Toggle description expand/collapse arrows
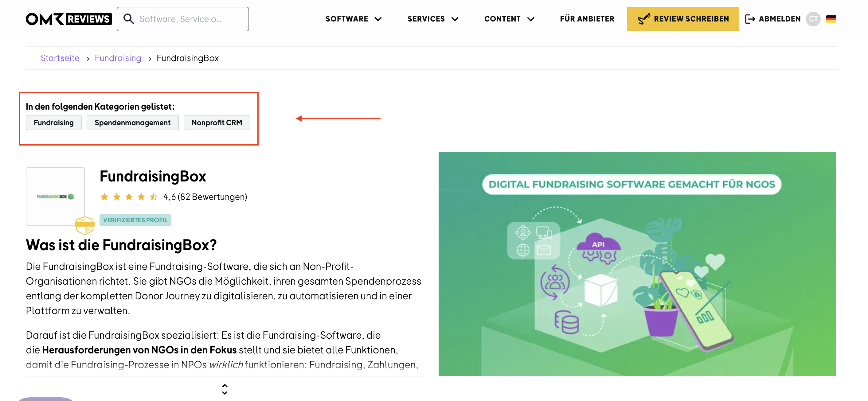 (x=225, y=389)
